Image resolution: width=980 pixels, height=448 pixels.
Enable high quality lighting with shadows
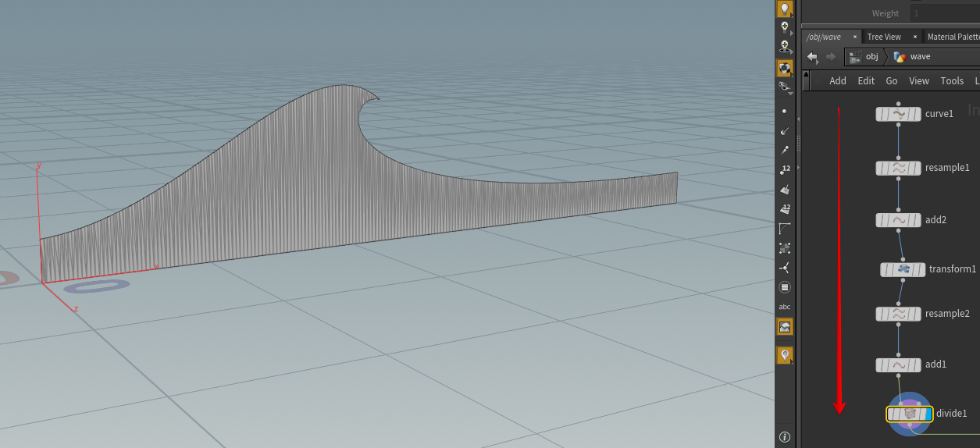tap(785, 48)
